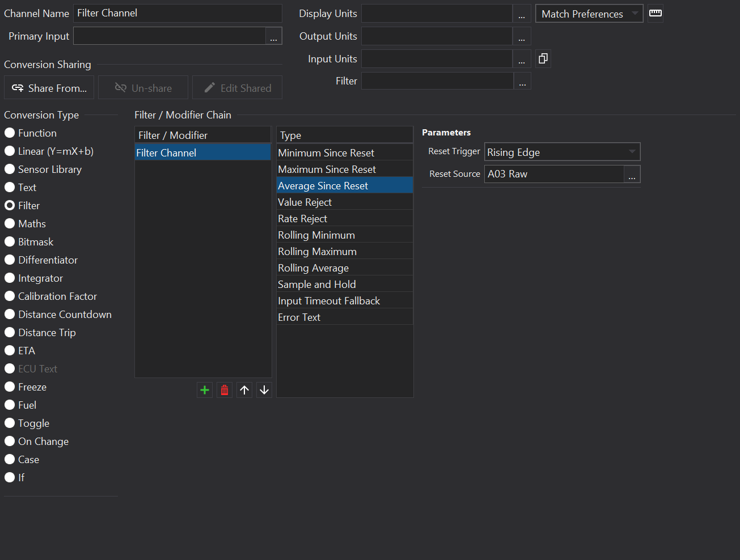Click the red trash delete filter icon
The width and height of the screenshot is (740, 560).
tap(225, 390)
